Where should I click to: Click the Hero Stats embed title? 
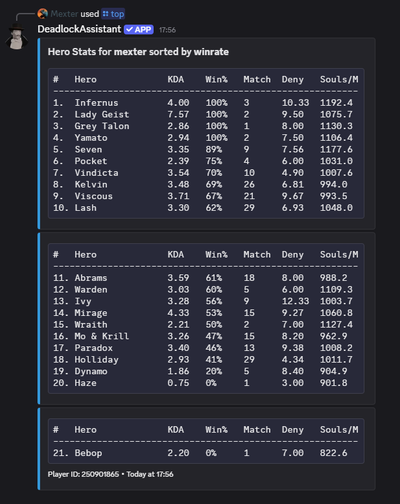[138, 52]
